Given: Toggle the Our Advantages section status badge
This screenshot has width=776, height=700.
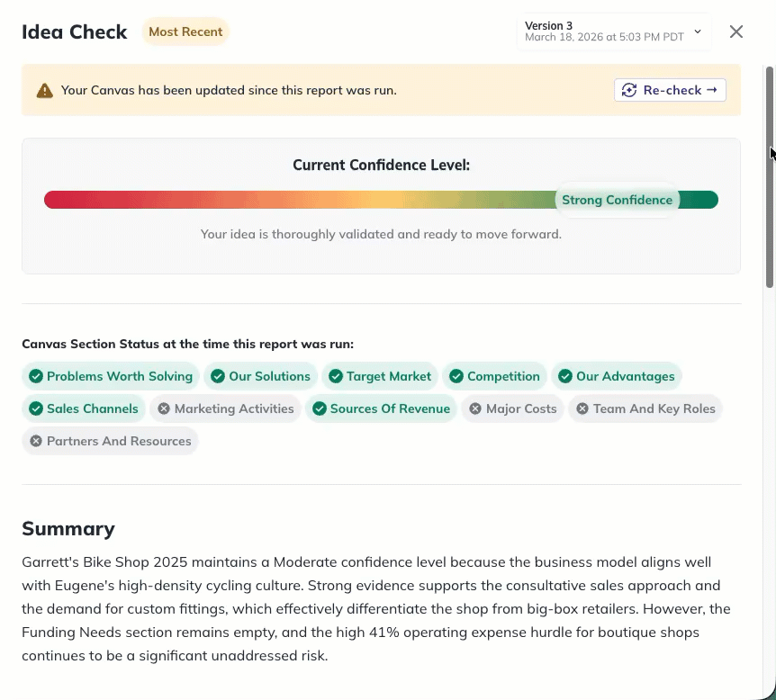Looking at the screenshot, I should pyautogui.click(x=617, y=376).
